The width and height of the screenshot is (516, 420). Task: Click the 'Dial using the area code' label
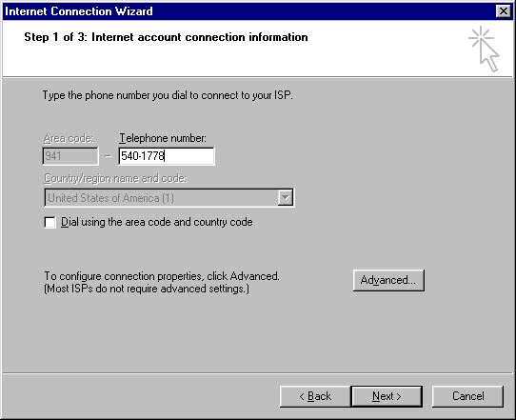coord(157,222)
